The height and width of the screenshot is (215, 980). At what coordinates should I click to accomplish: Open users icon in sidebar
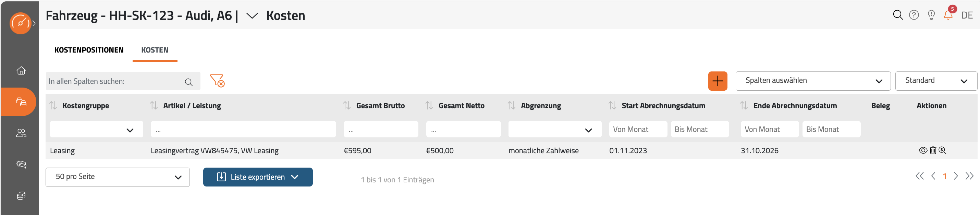tap(21, 133)
